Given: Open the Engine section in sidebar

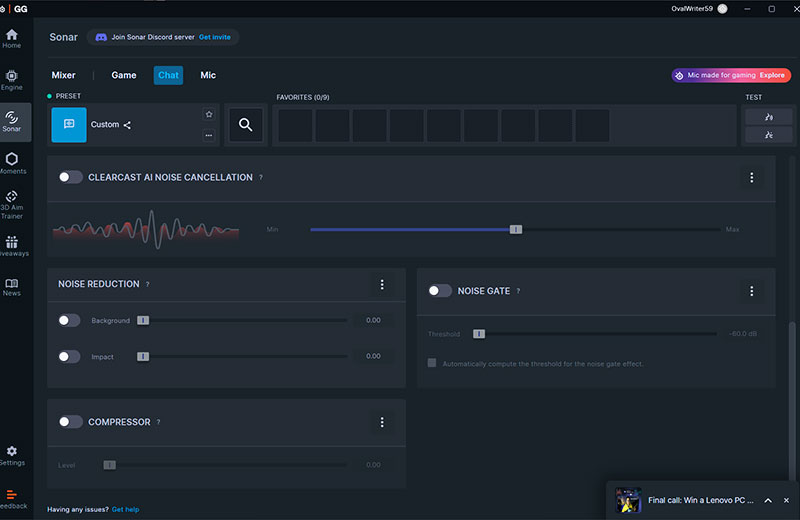Looking at the screenshot, I should 12,79.
